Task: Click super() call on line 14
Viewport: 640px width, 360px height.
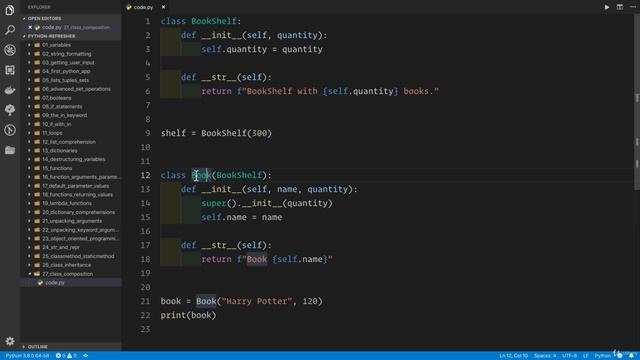Action: [x=219, y=203]
